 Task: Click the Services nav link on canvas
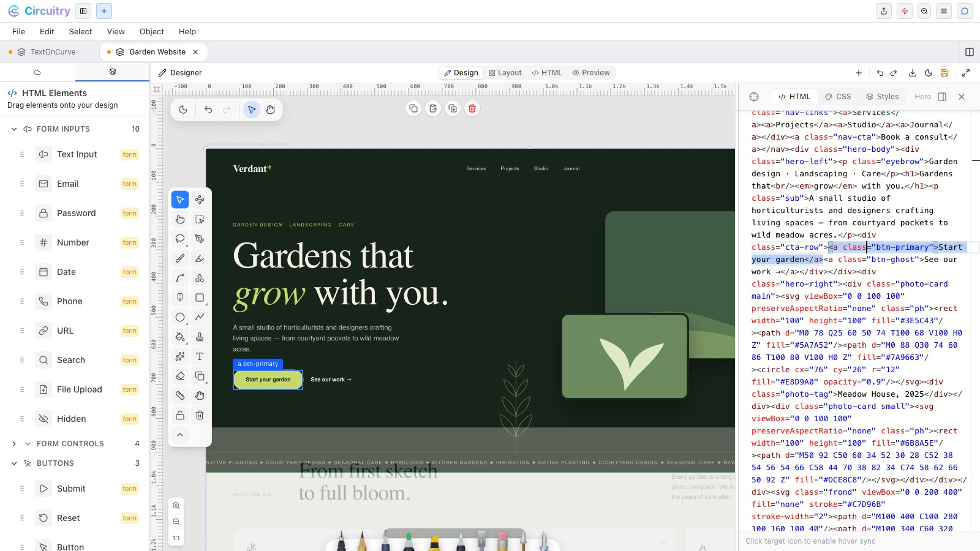[476, 168]
